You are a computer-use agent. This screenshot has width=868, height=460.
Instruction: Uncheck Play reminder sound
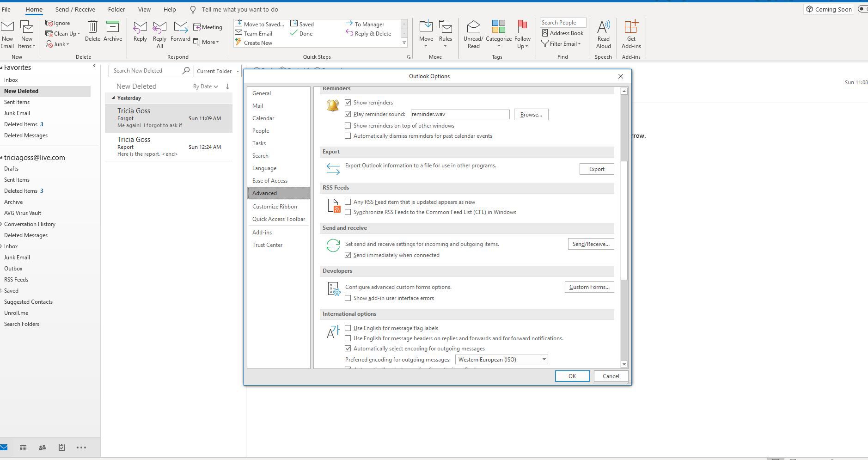tap(348, 114)
